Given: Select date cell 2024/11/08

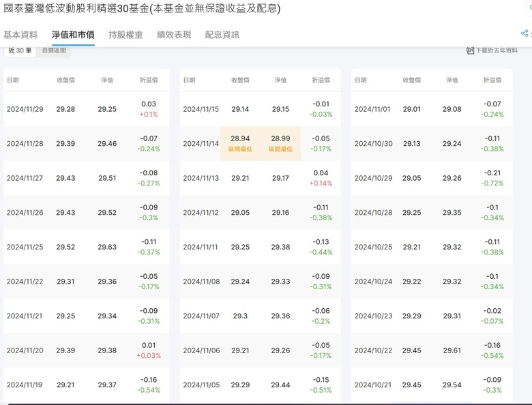Looking at the screenshot, I should 201,282.
